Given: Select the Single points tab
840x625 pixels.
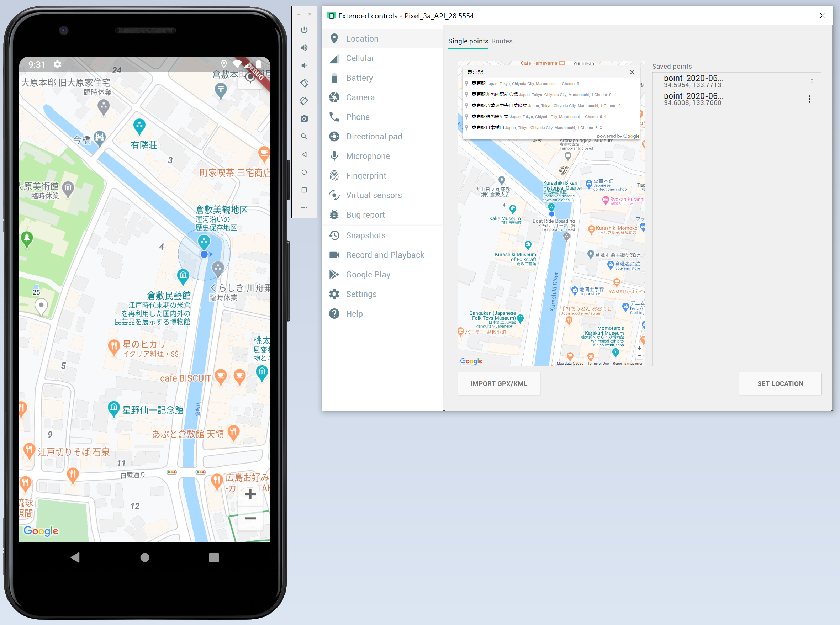Looking at the screenshot, I should click(468, 41).
